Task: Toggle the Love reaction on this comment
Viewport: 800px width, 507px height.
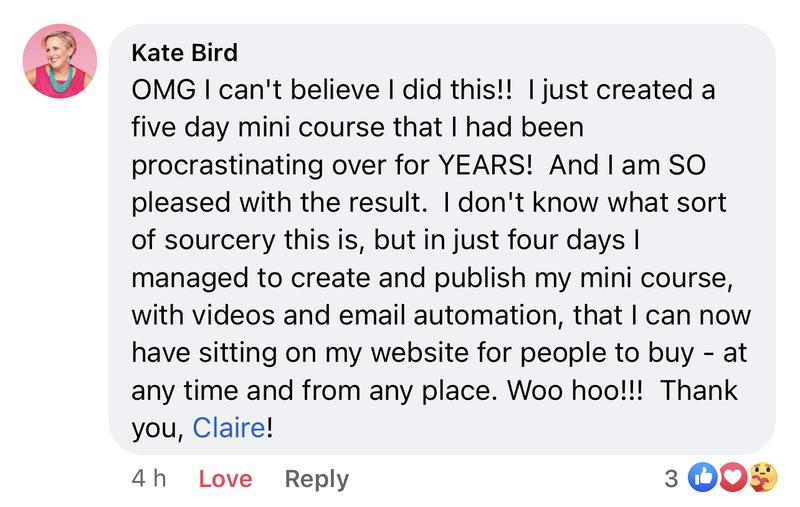Action: click(x=225, y=480)
